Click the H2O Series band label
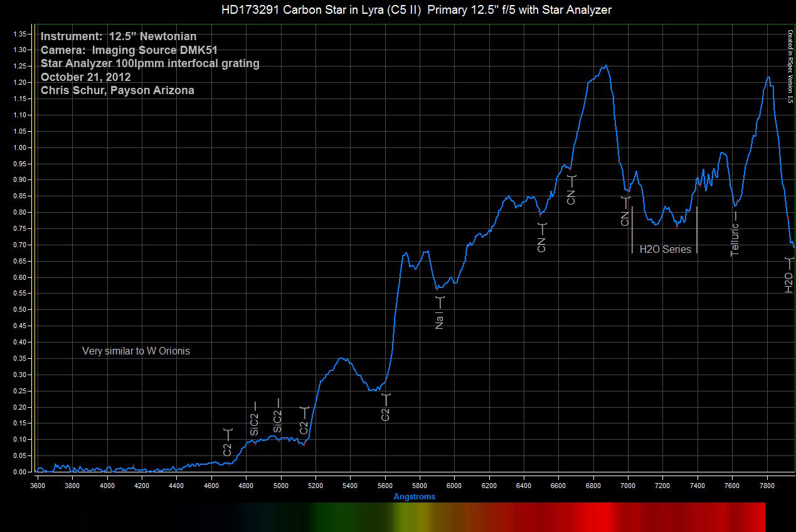This screenshot has height=532, width=796. (665, 249)
